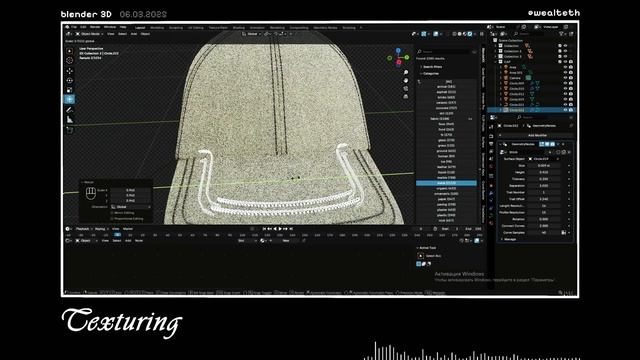Switch to the Modeling workspace tab
Viewport: 640px width, 360px height.
point(157,27)
